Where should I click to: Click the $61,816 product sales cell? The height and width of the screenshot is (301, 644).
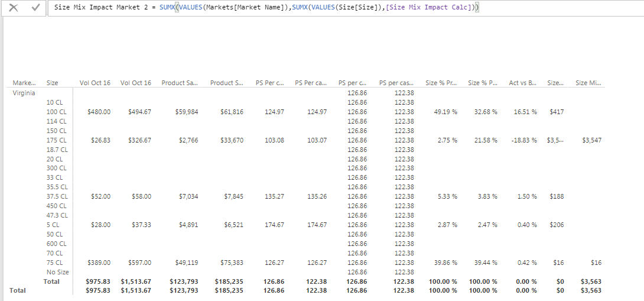[x=233, y=112]
